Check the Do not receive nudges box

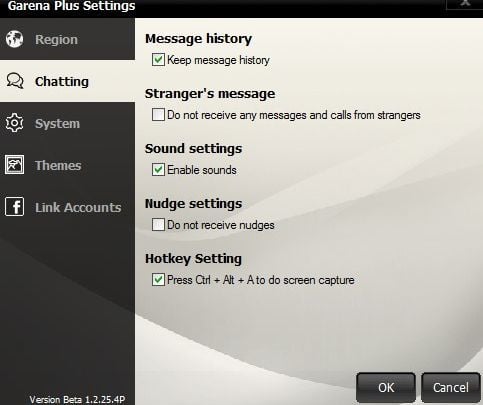tap(158, 225)
